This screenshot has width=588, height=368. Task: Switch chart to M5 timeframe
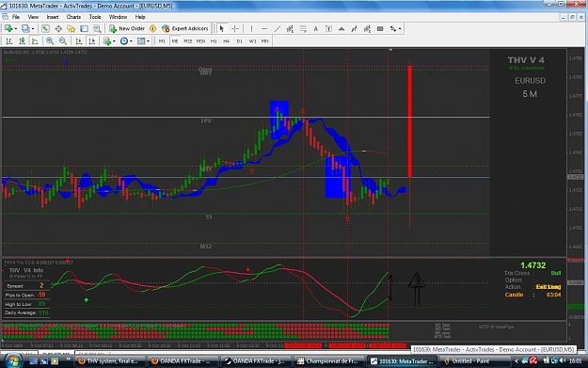[175, 41]
